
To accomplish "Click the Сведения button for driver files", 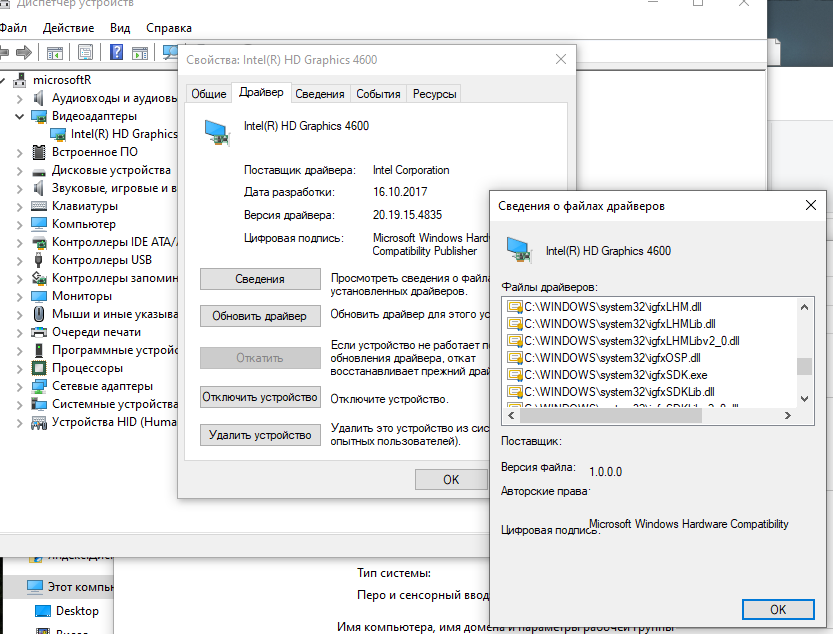I will (260, 279).
